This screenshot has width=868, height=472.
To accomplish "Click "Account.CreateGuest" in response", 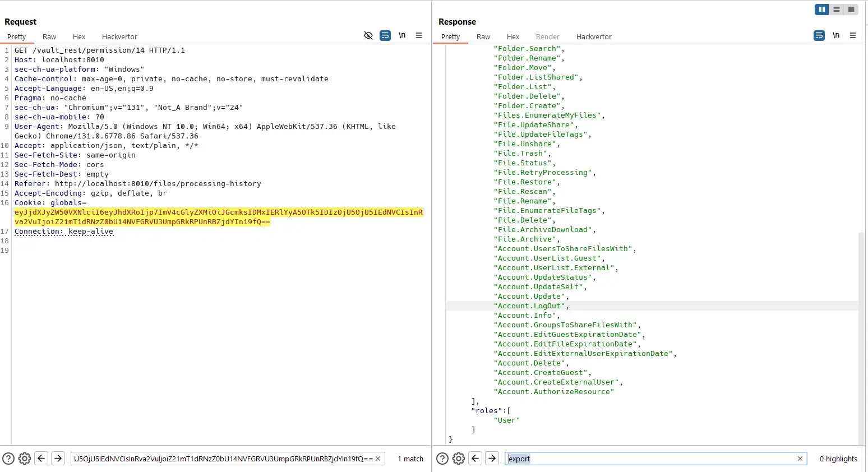I will click(541, 373).
